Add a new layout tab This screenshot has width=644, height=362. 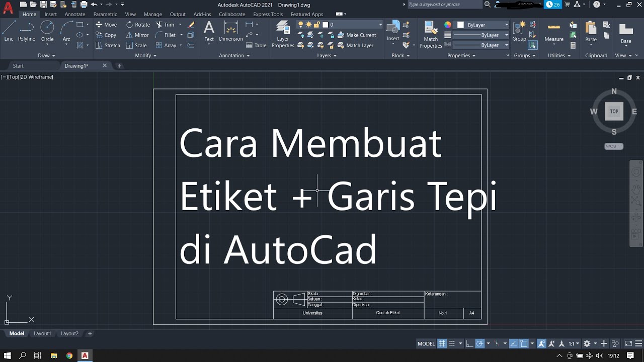tap(90, 333)
